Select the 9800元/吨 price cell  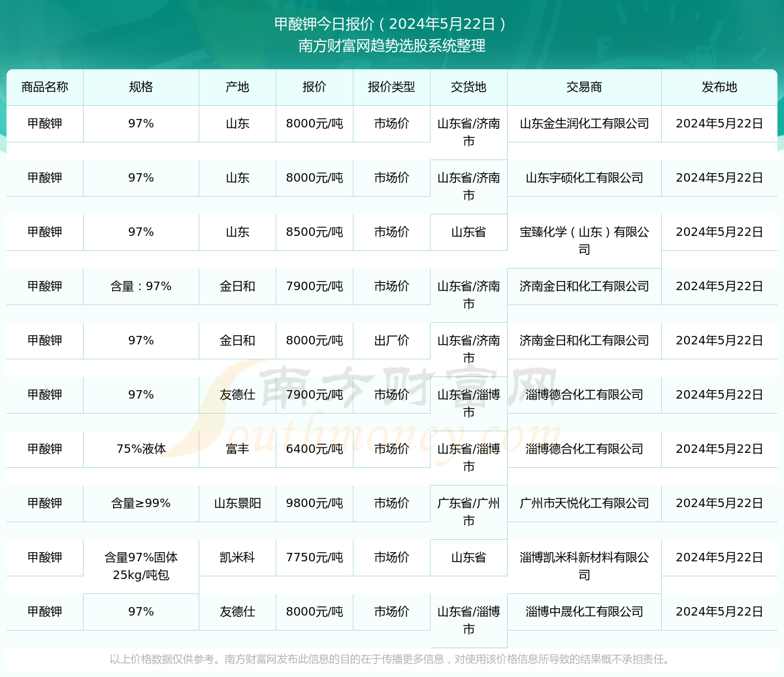click(314, 503)
